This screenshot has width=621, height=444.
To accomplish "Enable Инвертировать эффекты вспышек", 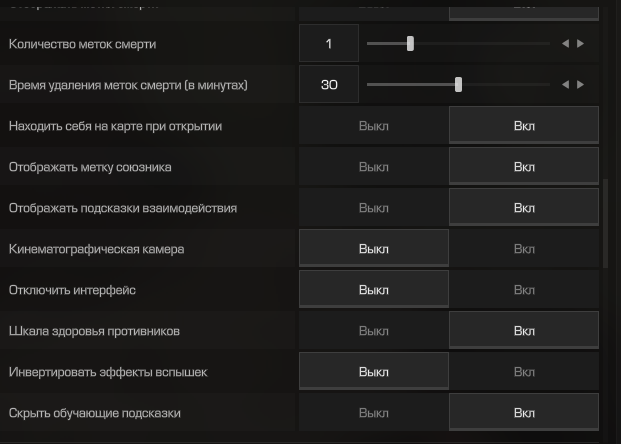I will pos(524,372).
